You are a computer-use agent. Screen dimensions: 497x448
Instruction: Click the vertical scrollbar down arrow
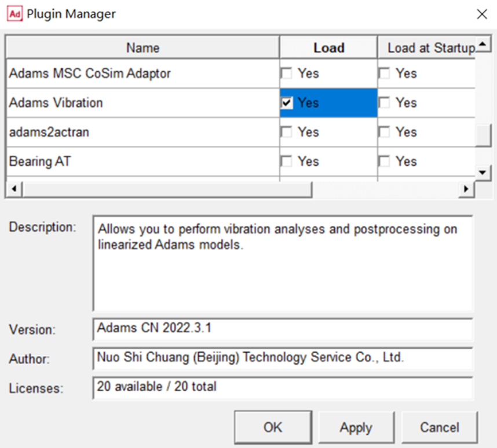point(483,172)
